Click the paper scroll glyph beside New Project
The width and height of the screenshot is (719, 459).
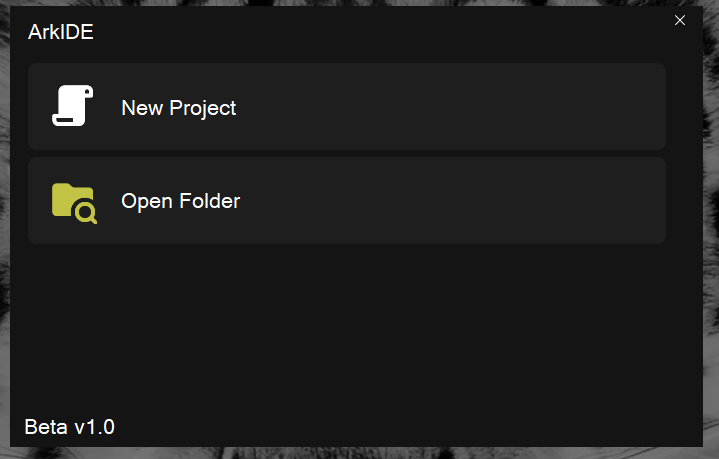[73, 106]
